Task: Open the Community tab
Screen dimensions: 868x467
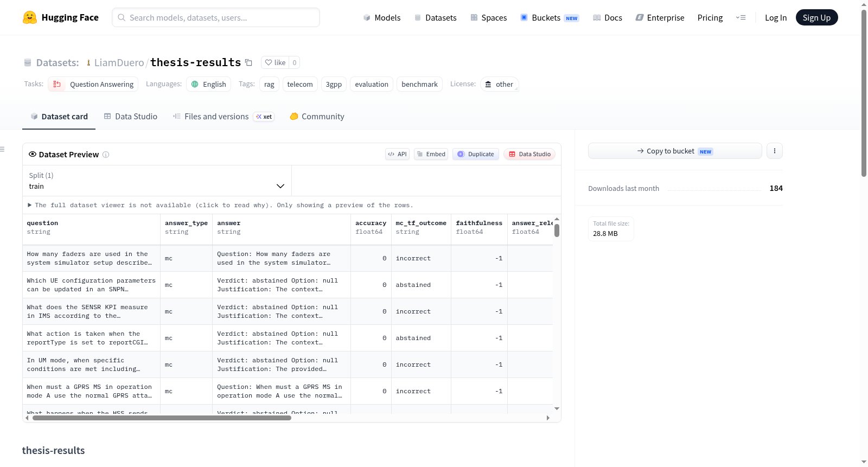Action: pyautogui.click(x=317, y=117)
